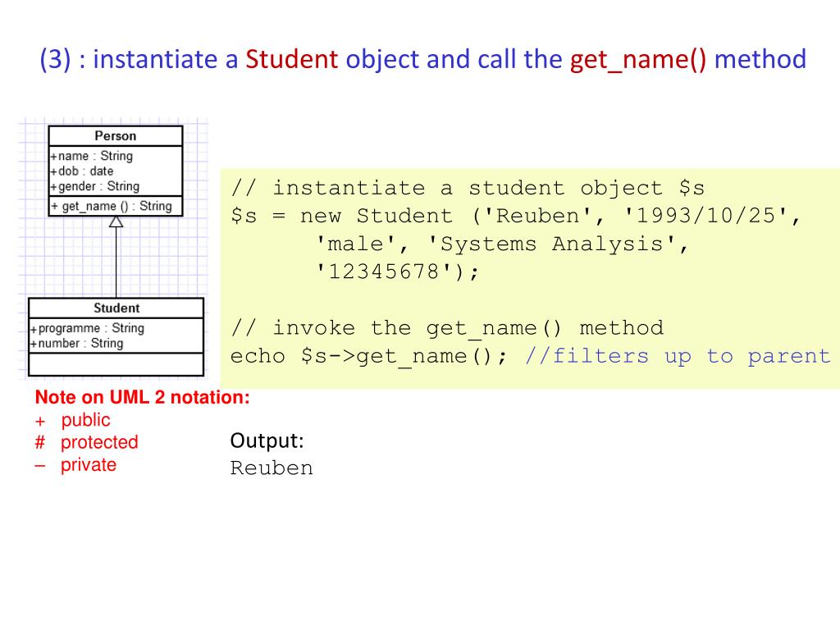Screen dimensions: 840x630
Task: Click the code text '12345678'
Action: (383, 272)
